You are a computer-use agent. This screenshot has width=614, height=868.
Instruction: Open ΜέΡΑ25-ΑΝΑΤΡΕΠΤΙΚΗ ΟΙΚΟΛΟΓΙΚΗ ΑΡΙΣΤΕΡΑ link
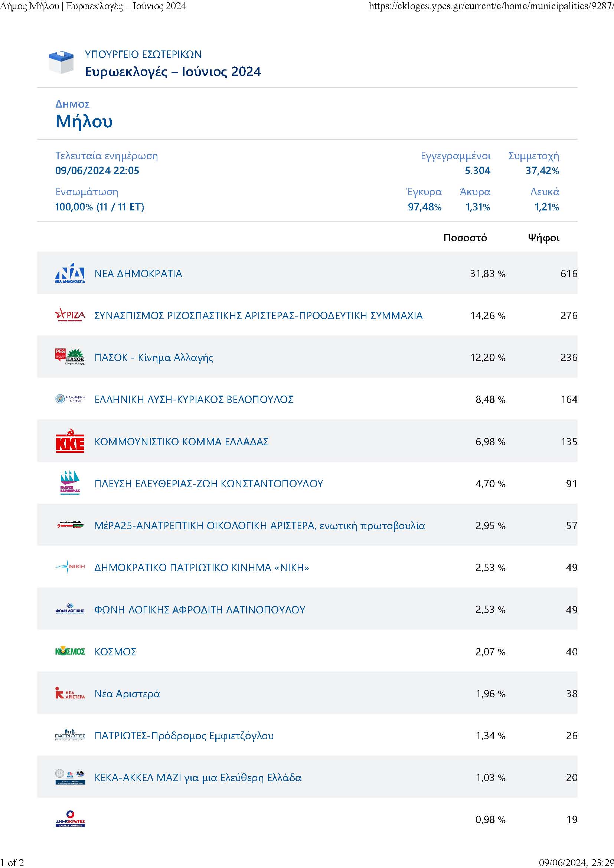click(260, 525)
